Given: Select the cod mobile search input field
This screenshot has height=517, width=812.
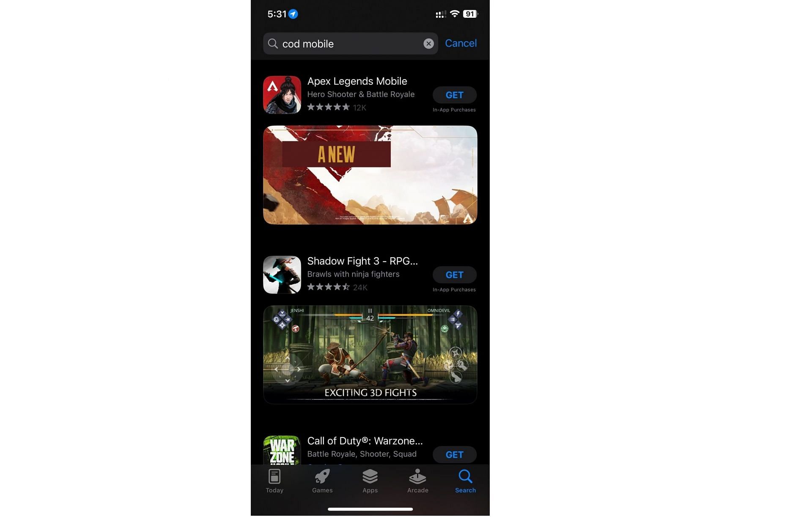Looking at the screenshot, I should (x=349, y=43).
